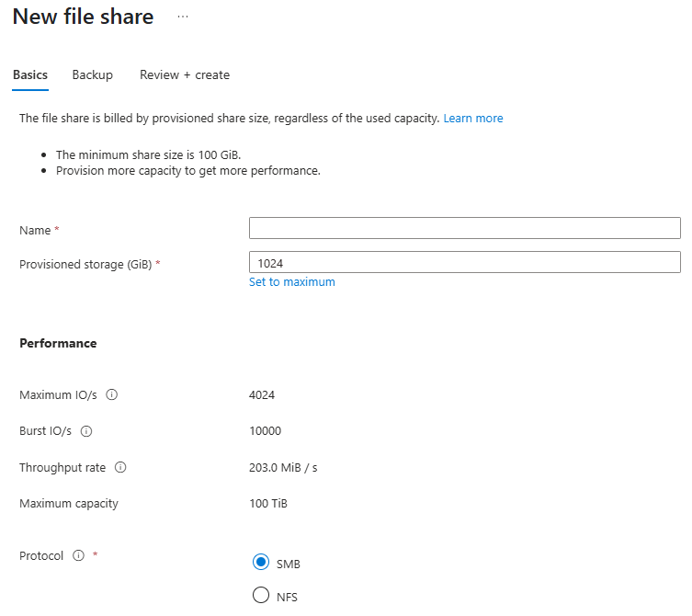The width and height of the screenshot is (692, 616).
Task: Show the Throughput rate info tooltip
Action: click(x=120, y=468)
